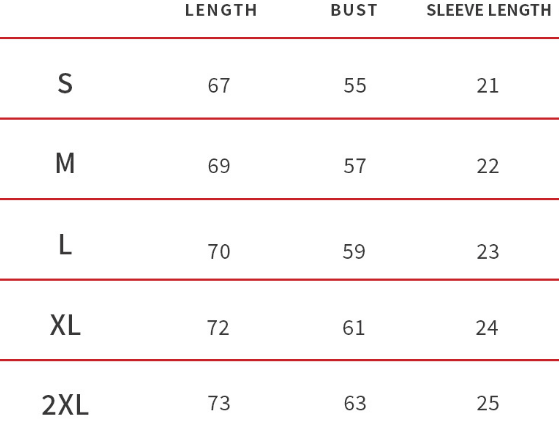Click length value 69 for size M
This screenshot has height=425, width=559.
point(219,166)
